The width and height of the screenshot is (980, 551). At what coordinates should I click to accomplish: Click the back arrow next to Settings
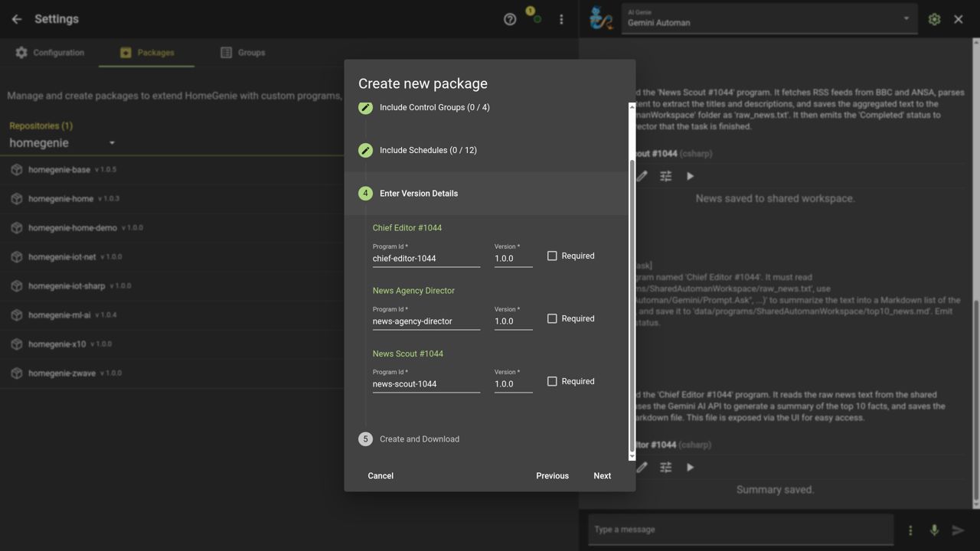(17, 19)
